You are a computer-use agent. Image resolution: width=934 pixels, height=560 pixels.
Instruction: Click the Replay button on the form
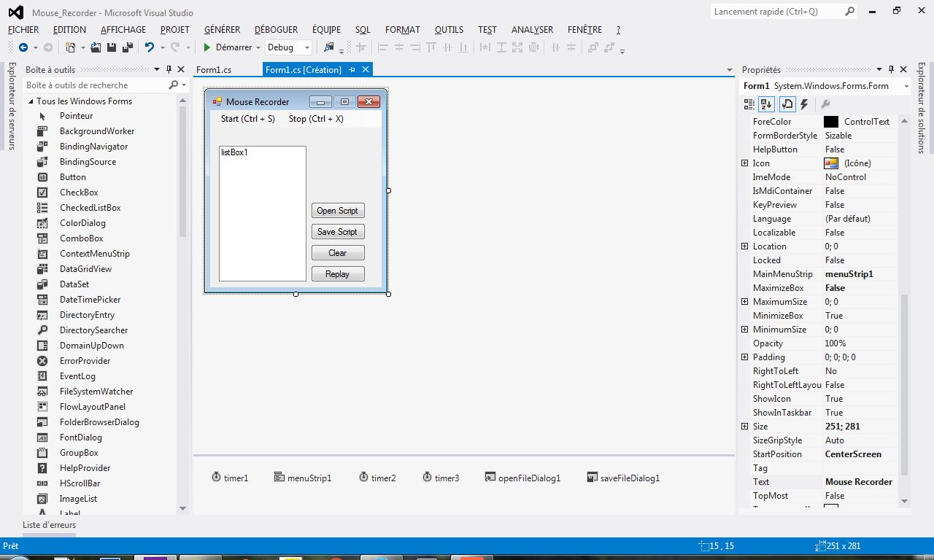tap(338, 274)
